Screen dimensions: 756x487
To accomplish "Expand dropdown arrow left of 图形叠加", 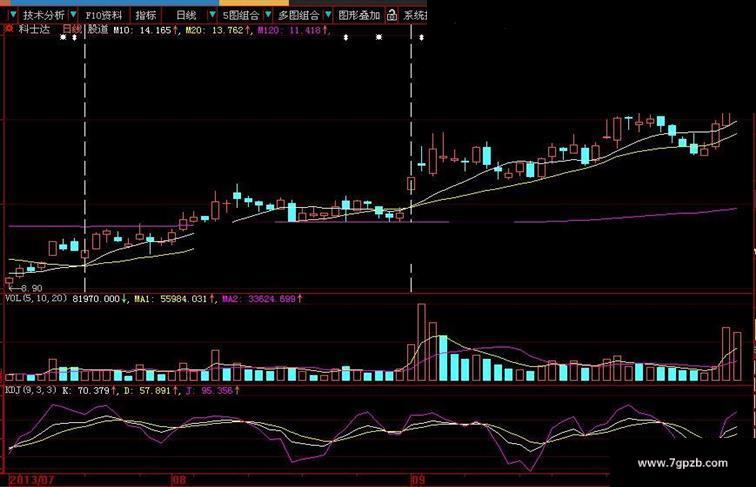I will pyautogui.click(x=328, y=15).
